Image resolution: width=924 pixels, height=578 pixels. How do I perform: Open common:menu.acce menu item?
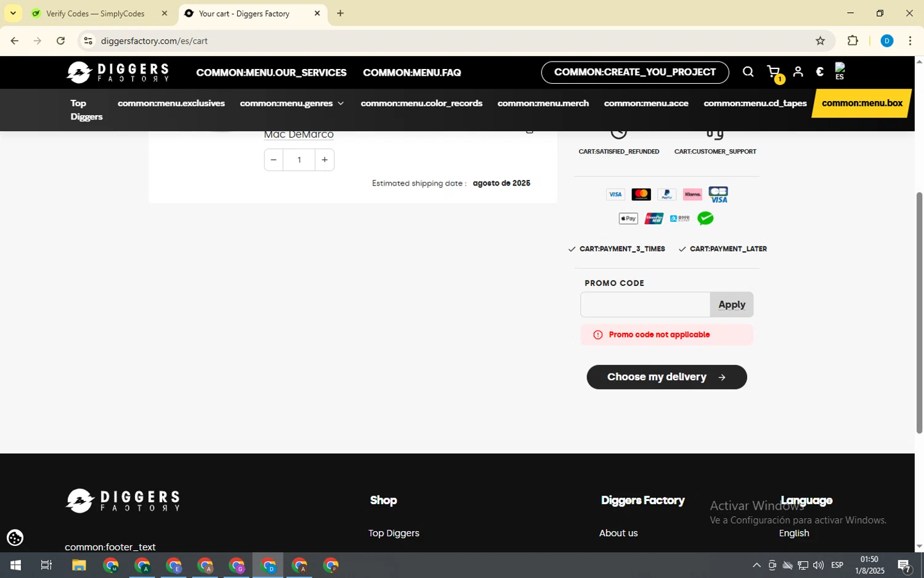tap(646, 103)
